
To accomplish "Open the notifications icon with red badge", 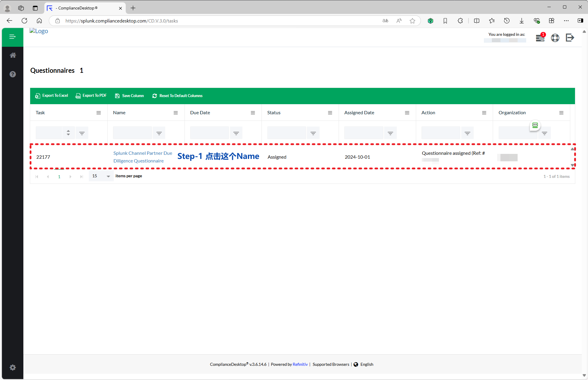I will pos(540,38).
